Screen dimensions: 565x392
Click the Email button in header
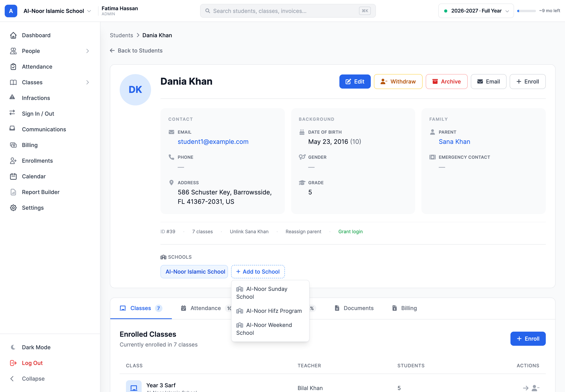point(488,82)
